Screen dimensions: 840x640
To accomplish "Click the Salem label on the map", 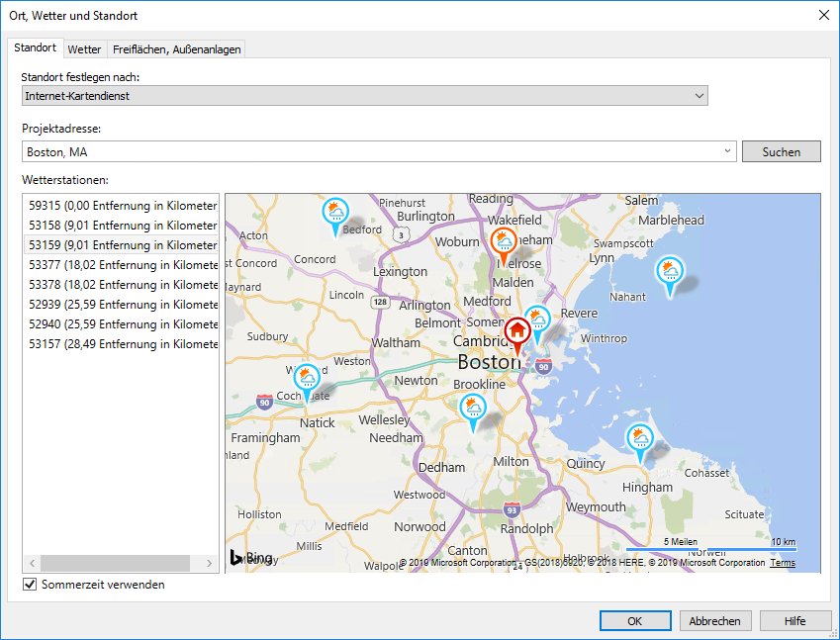I will (x=641, y=200).
